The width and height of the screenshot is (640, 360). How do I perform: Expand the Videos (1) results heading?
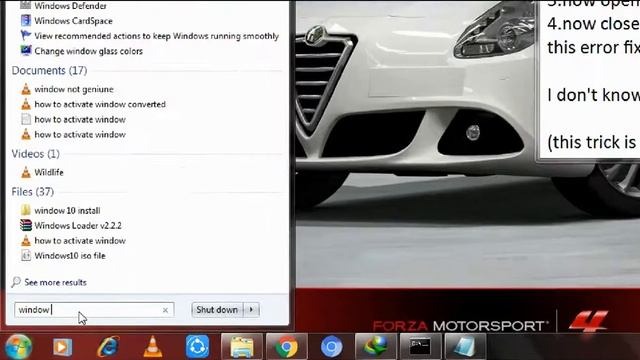point(36,154)
